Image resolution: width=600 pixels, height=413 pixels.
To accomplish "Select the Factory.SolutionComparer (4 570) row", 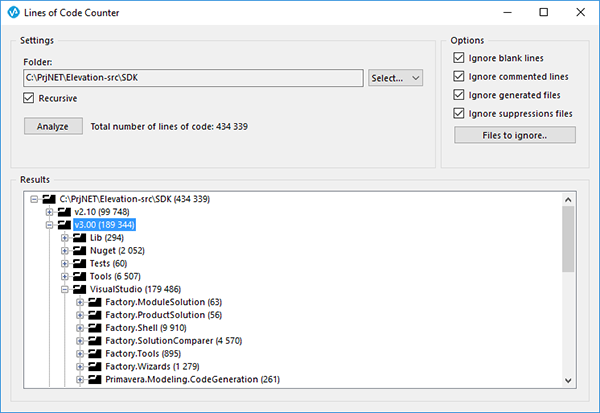I will [174, 341].
